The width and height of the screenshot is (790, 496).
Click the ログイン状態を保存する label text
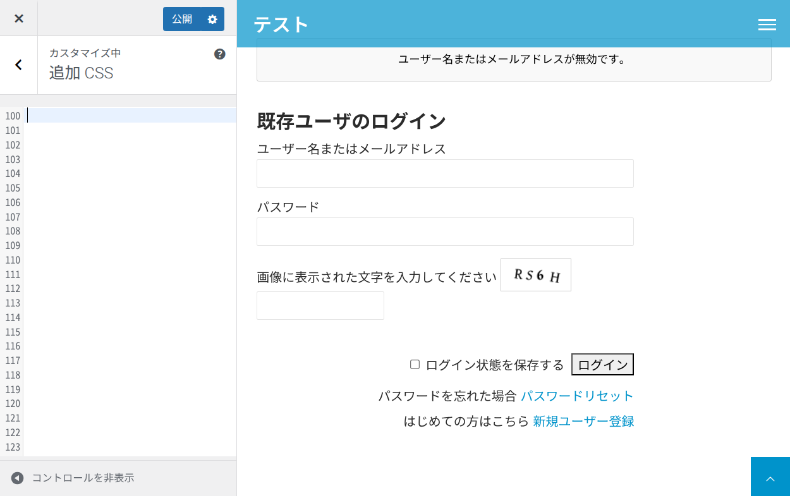495,364
